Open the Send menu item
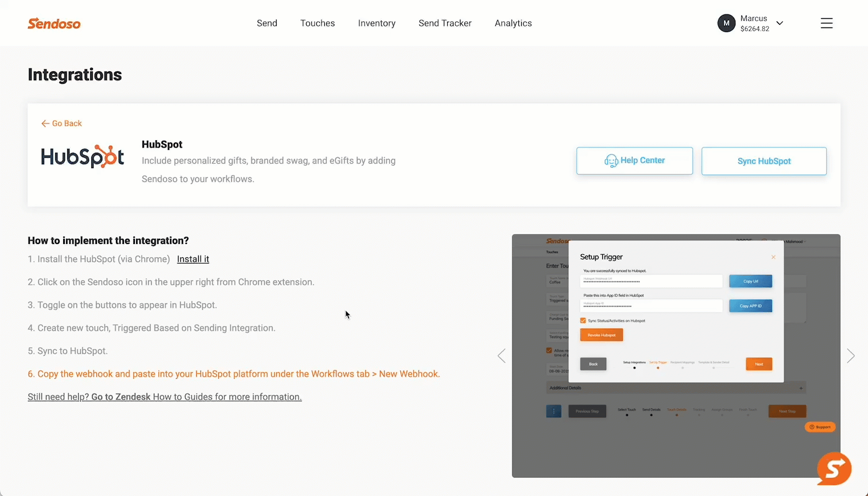The image size is (868, 496). 267,23
